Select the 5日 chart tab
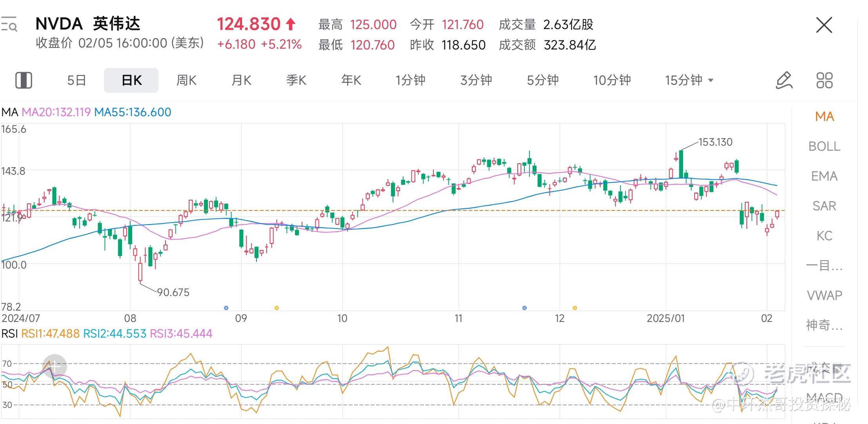868x424 pixels. click(x=76, y=80)
